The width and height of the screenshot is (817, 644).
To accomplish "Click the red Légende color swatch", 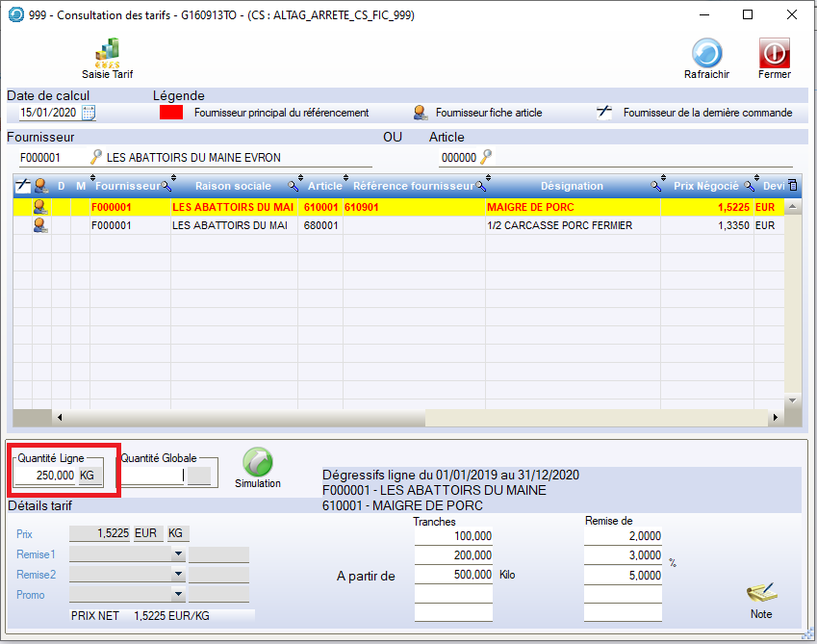I will [171, 113].
